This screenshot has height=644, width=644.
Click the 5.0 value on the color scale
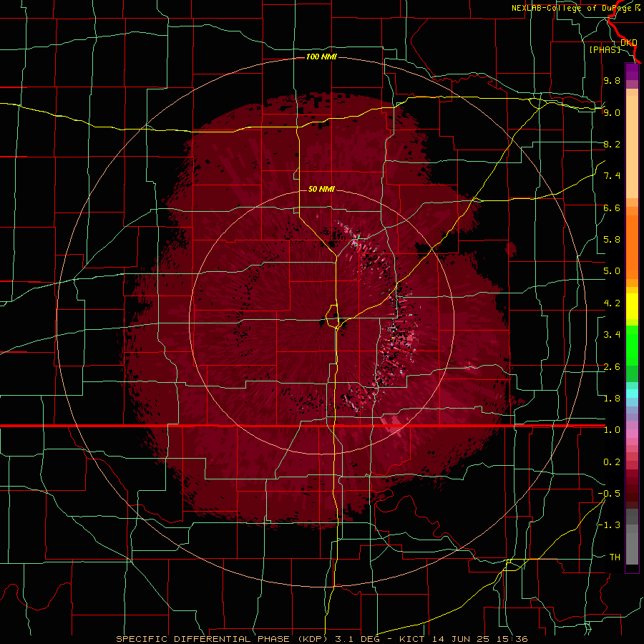tap(612, 271)
